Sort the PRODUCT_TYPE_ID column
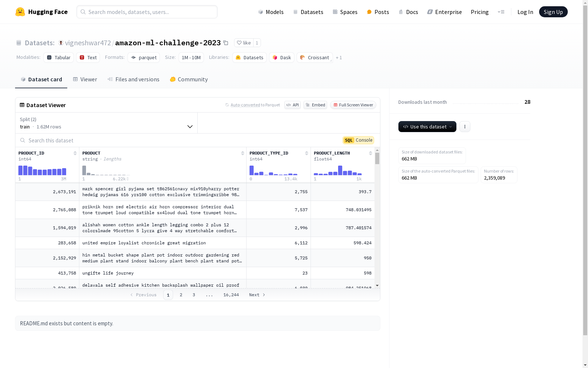588x368 pixels. [x=306, y=153]
